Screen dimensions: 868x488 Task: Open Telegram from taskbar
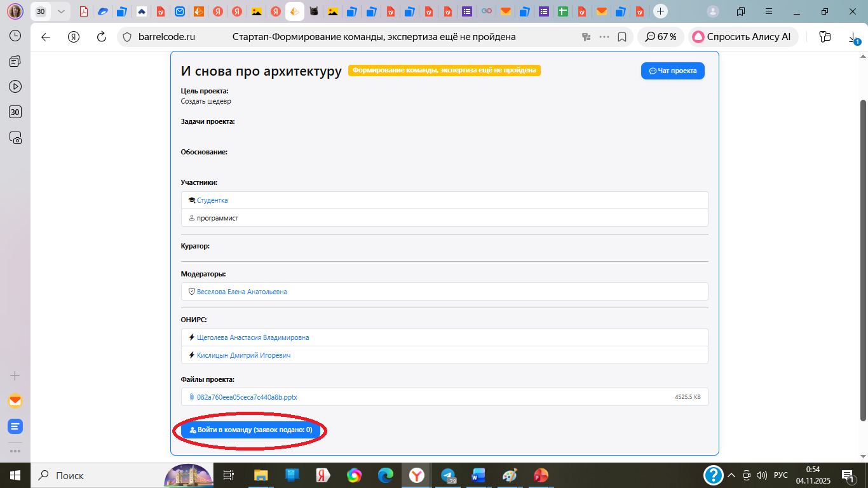point(448,475)
